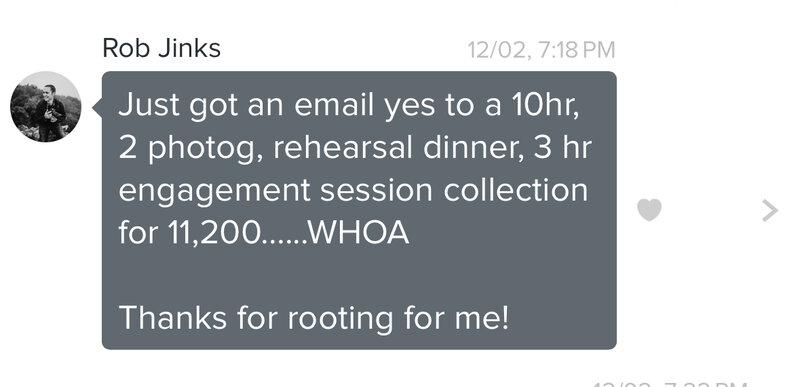This screenshot has width=800, height=387.
Task: Click the message bubble's pointer tail
Action: coord(97,108)
